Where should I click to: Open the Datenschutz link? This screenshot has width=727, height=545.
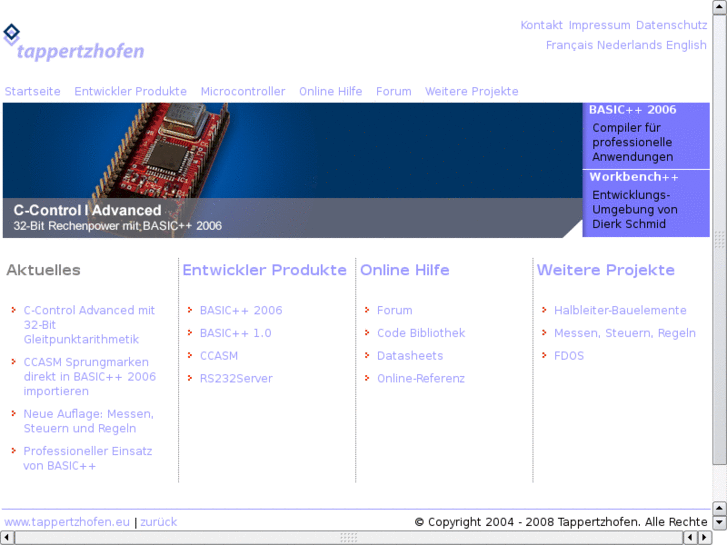[x=671, y=25]
